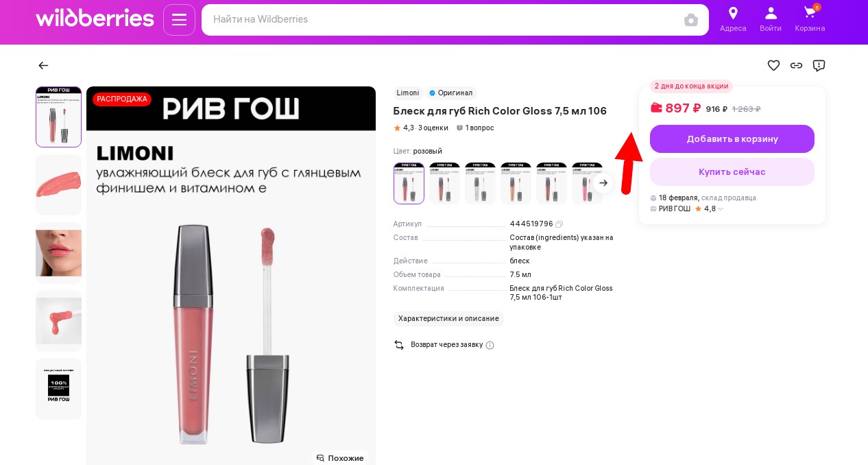The image size is (868, 465).
Task: Expand Характеристики и описание section
Action: [x=448, y=318]
